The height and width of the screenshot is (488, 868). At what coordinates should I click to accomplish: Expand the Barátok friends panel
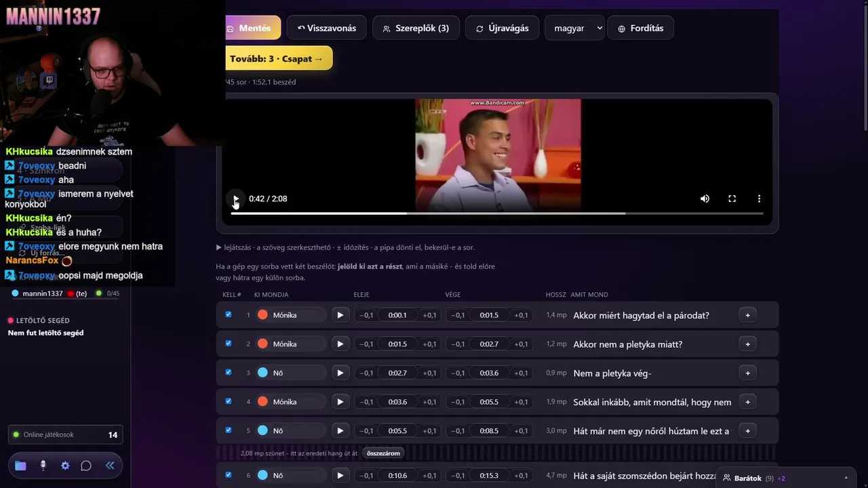tap(787, 478)
